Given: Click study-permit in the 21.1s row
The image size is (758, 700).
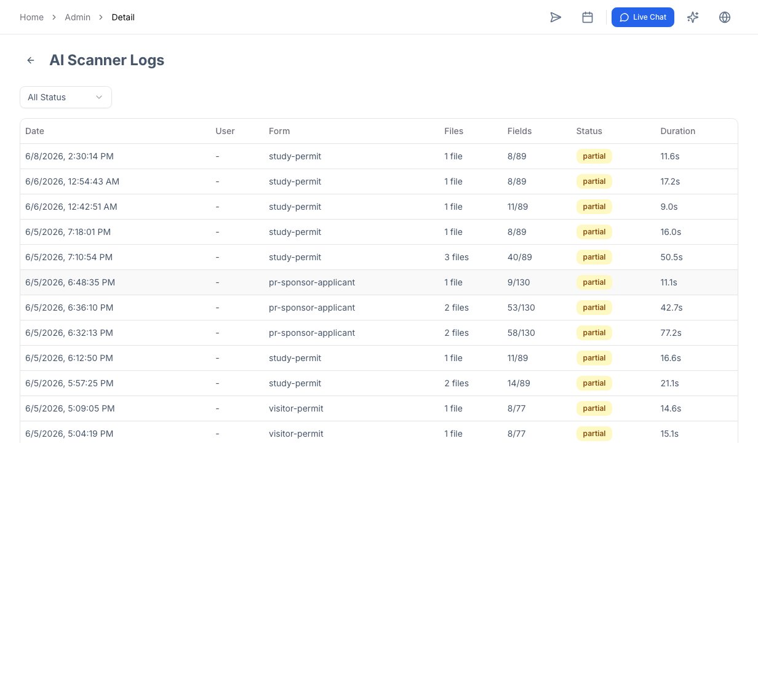Looking at the screenshot, I should click(295, 383).
